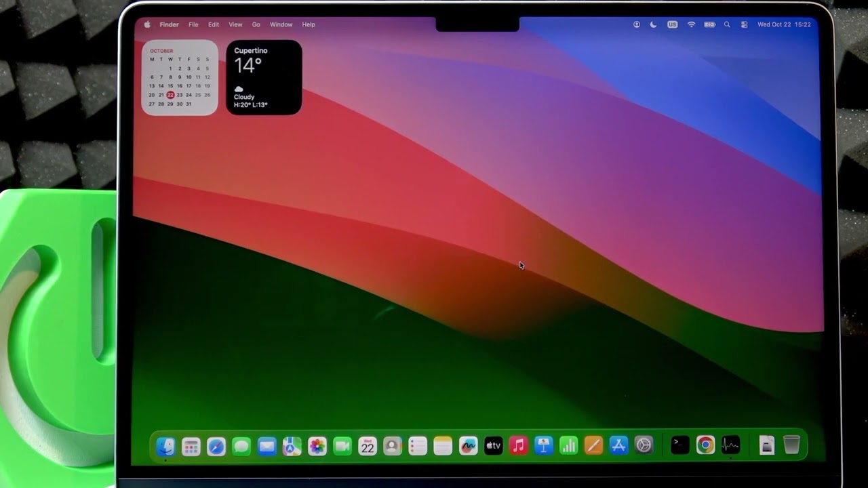The width and height of the screenshot is (868, 488).
Task: Open the Help menu
Action: [309, 24]
